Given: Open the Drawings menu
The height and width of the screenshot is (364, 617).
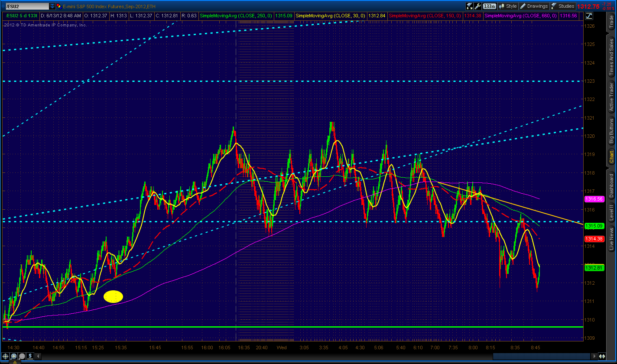Looking at the screenshot, I should (x=534, y=6).
